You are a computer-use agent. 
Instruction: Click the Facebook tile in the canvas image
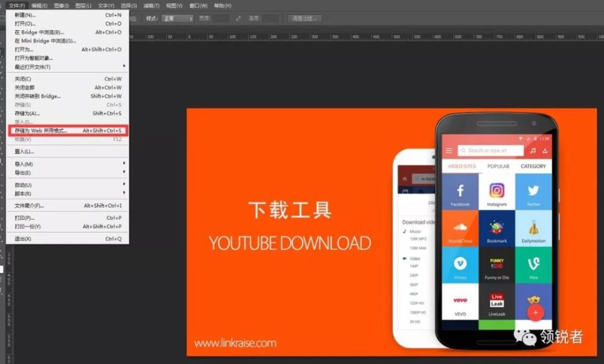point(460,192)
